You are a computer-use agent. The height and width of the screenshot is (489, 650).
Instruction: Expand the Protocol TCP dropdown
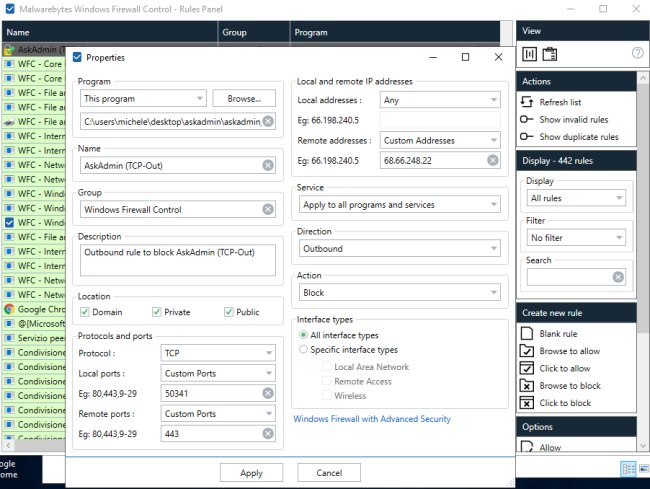(x=218, y=353)
